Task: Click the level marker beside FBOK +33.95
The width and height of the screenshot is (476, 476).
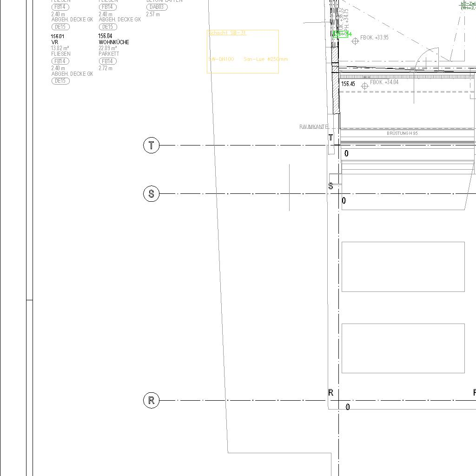Action: coord(356,41)
